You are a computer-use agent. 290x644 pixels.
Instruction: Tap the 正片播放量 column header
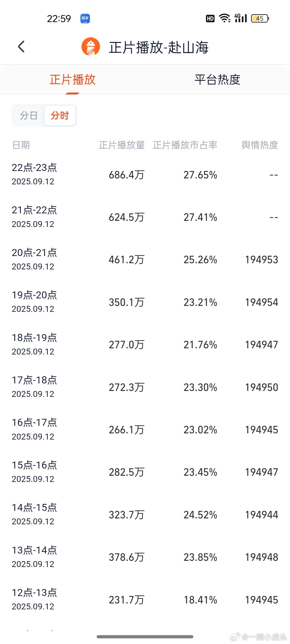pos(122,145)
